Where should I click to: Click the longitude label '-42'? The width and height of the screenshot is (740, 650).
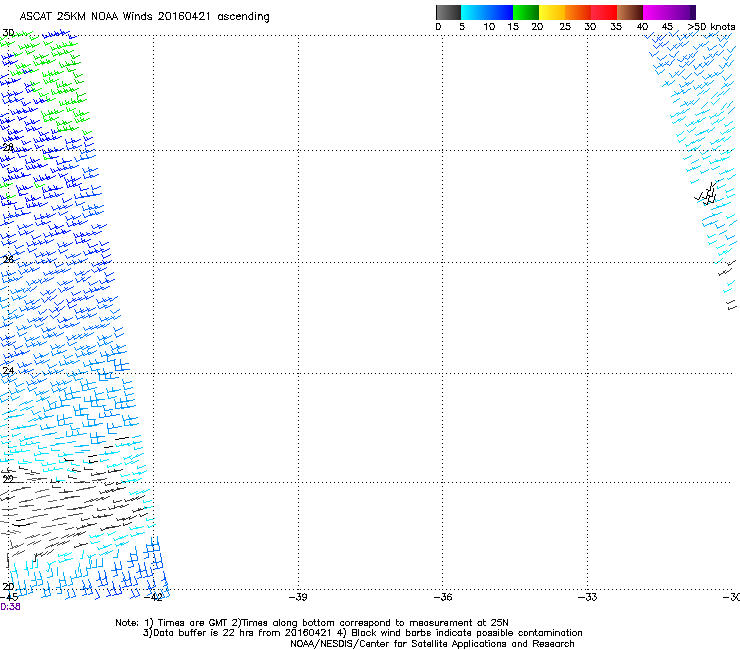pyautogui.click(x=153, y=597)
